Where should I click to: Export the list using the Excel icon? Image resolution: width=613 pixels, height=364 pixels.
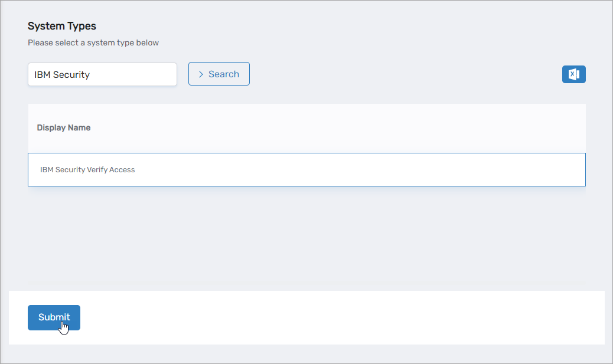click(x=573, y=74)
